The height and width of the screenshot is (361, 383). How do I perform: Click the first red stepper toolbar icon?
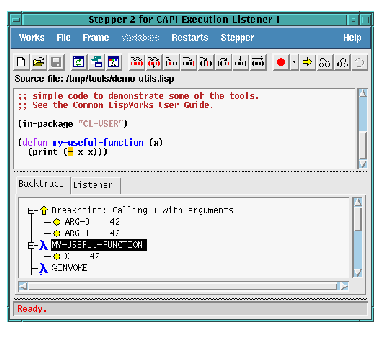[136, 62]
